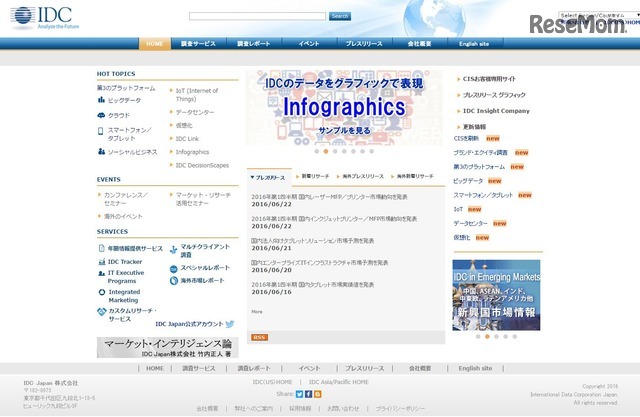Select the プレスリリース news tab
640x417 pixels.
click(x=269, y=177)
